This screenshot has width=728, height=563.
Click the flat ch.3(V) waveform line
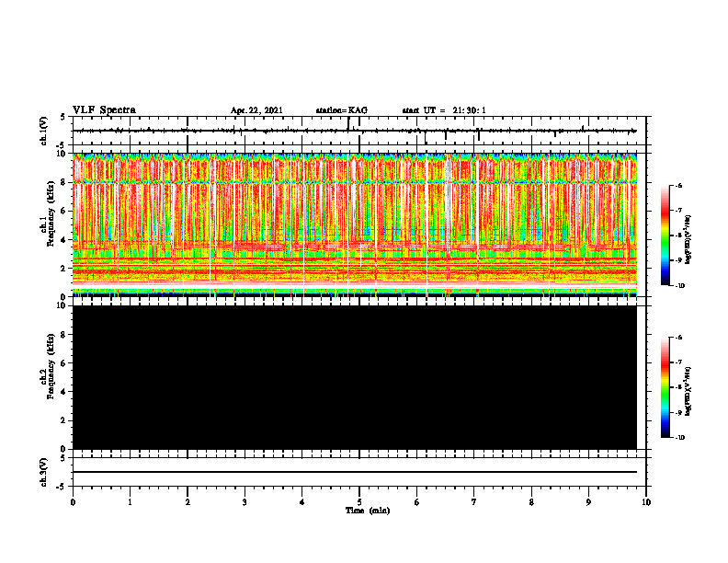point(355,472)
